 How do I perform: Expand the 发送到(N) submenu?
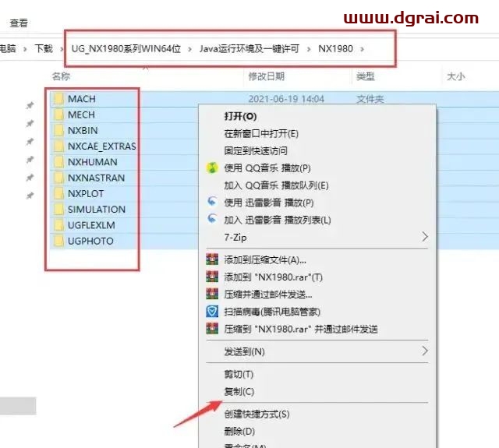coord(317,351)
